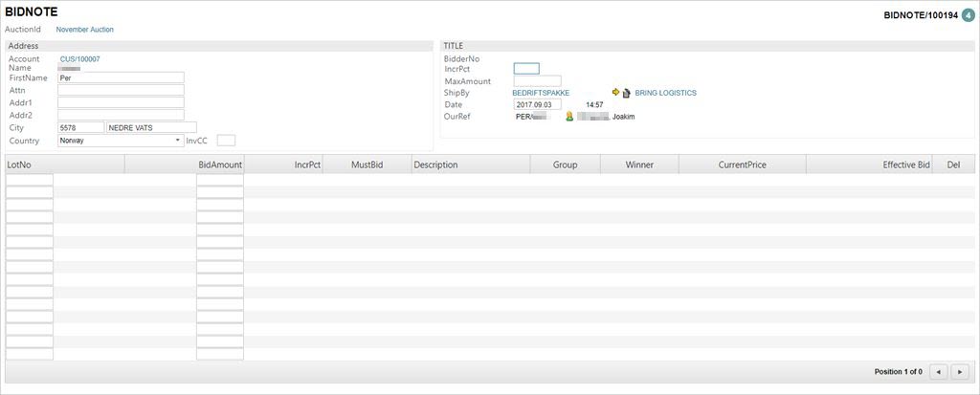Click the InvCC box

click(x=226, y=140)
